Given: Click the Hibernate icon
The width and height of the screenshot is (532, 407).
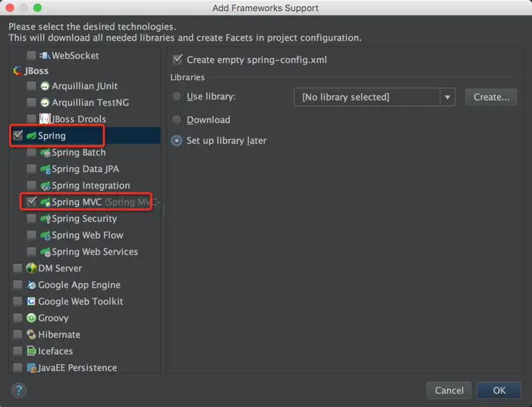Looking at the screenshot, I should tap(31, 334).
